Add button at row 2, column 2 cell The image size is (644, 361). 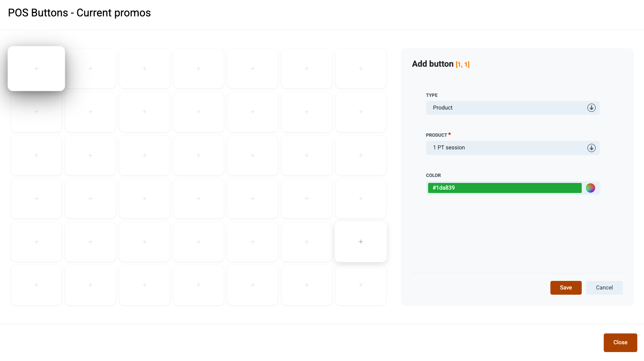click(x=91, y=112)
